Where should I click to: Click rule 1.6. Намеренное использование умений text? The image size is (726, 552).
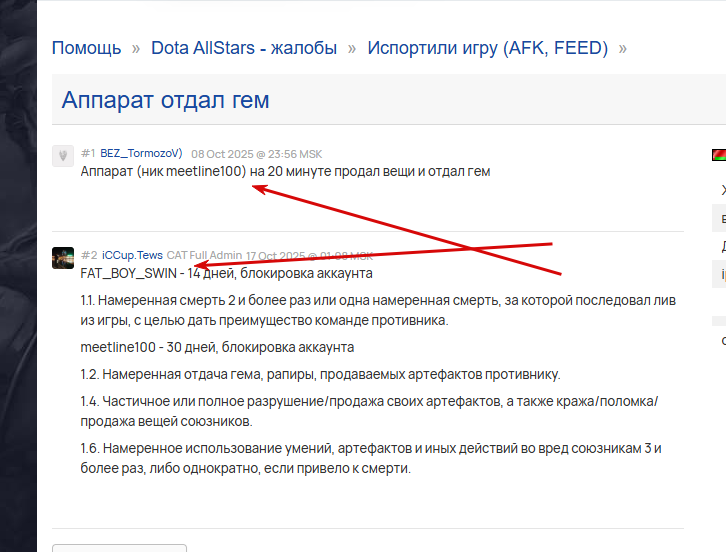coord(371,458)
